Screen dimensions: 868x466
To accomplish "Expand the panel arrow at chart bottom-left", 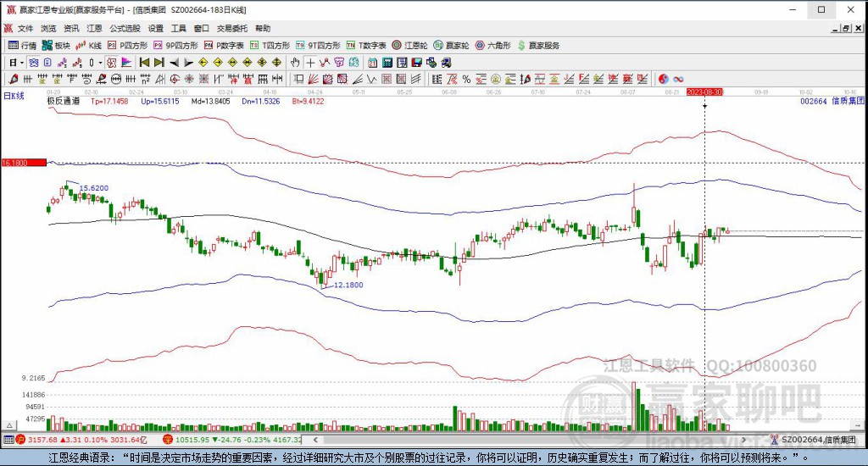I will [x=8, y=425].
